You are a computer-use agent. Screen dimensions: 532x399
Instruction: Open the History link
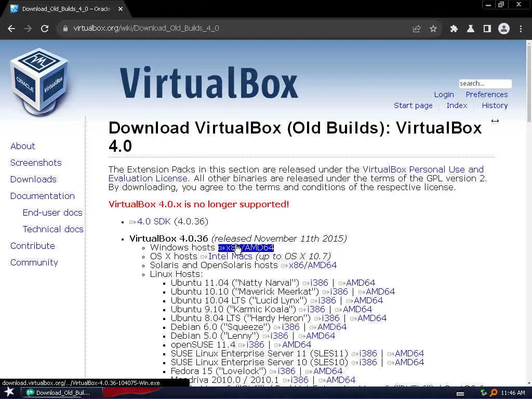495,105
